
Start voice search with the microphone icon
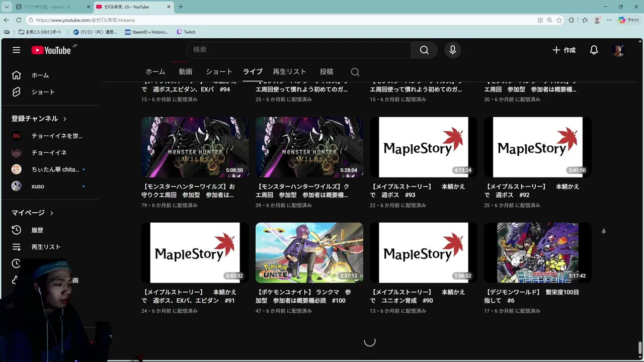click(453, 50)
